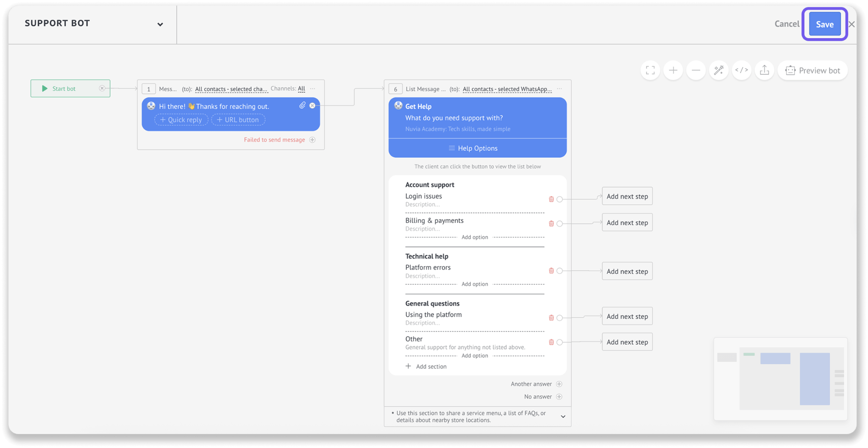The height and width of the screenshot is (448, 868).
Task: Click the fullscreen canvas icon
Action: point(650,70)
